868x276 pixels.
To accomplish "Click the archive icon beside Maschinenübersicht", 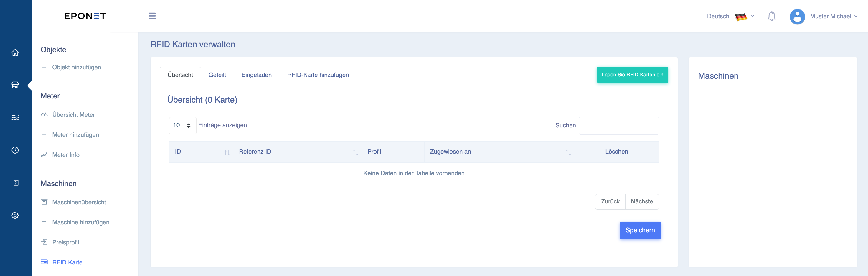I will point(44,202).
